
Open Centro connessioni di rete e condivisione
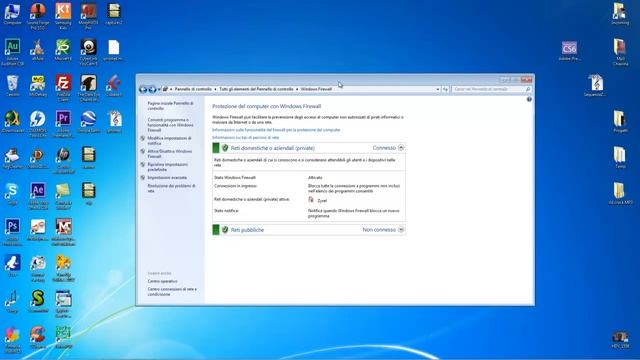click(x=172, y=291)
